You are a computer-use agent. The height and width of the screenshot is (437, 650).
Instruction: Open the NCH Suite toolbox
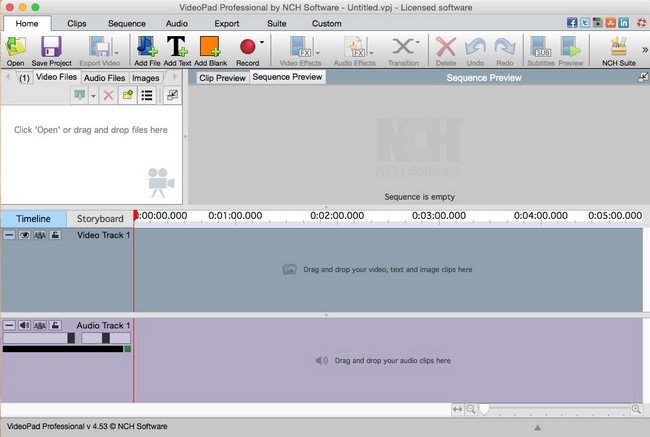[x=618, y=51]
